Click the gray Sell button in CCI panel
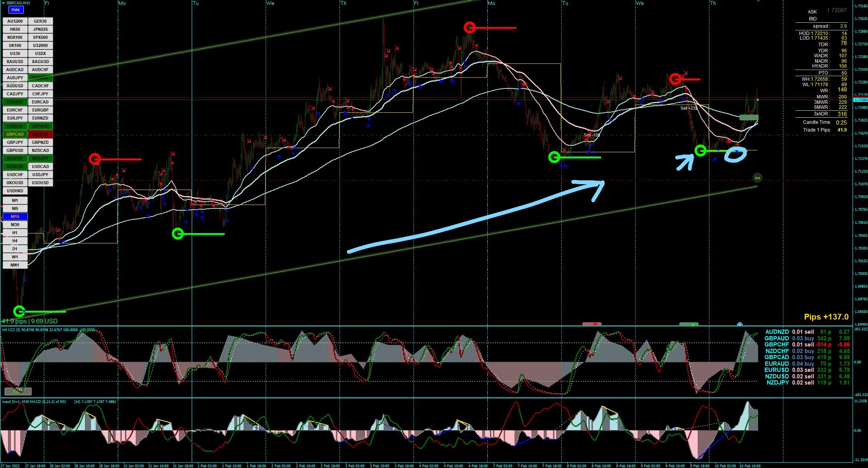This screenshot has height=468, width=868. [x=18, y=391]
